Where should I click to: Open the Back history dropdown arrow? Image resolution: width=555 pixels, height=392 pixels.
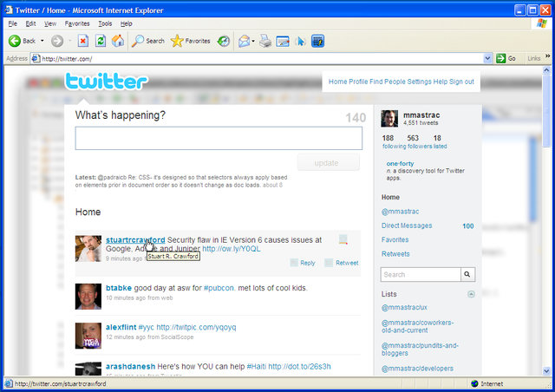(x=42, y=41)
